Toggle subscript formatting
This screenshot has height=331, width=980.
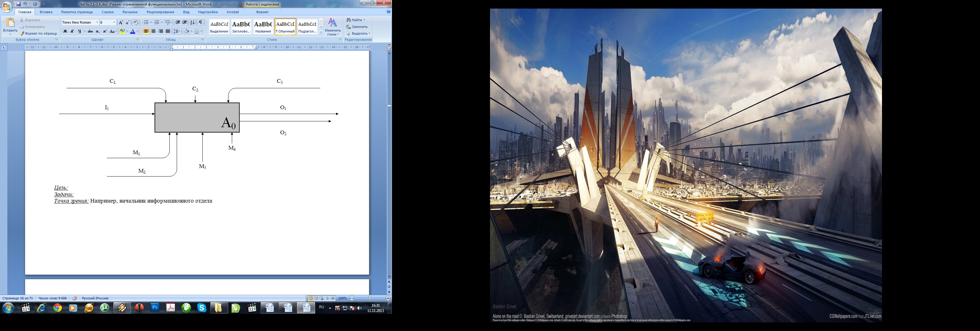coord(98,31)
